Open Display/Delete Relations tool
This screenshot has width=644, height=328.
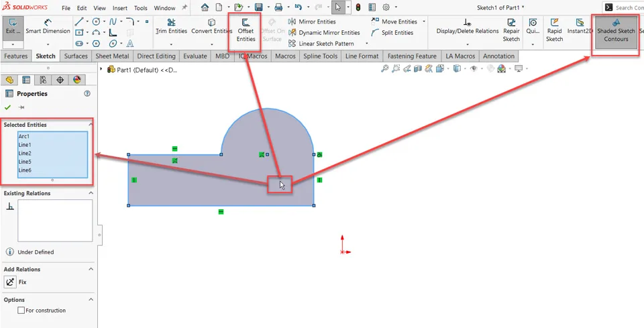point(467,27)
